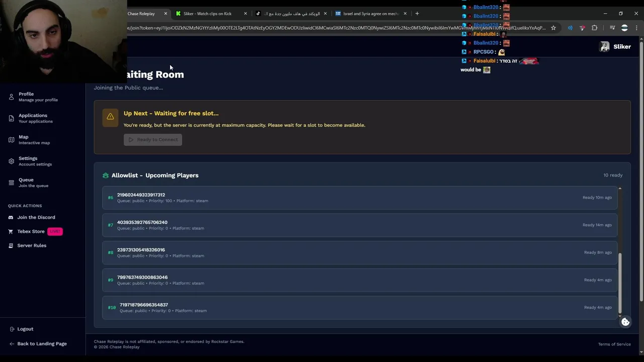Click the Sliker user avatar
The height and width of the screenshot is (362, 644).
pos(604,47)
